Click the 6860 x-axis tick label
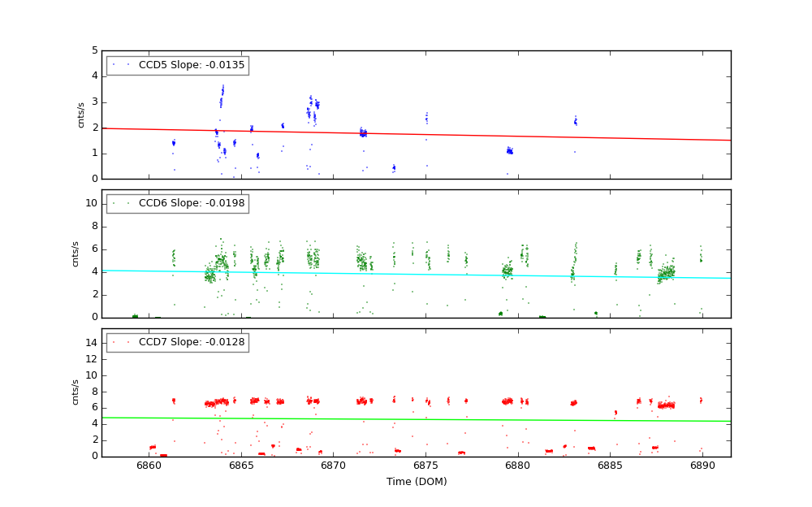The width and height of the screenshot is (812, 507). [149, 466]
